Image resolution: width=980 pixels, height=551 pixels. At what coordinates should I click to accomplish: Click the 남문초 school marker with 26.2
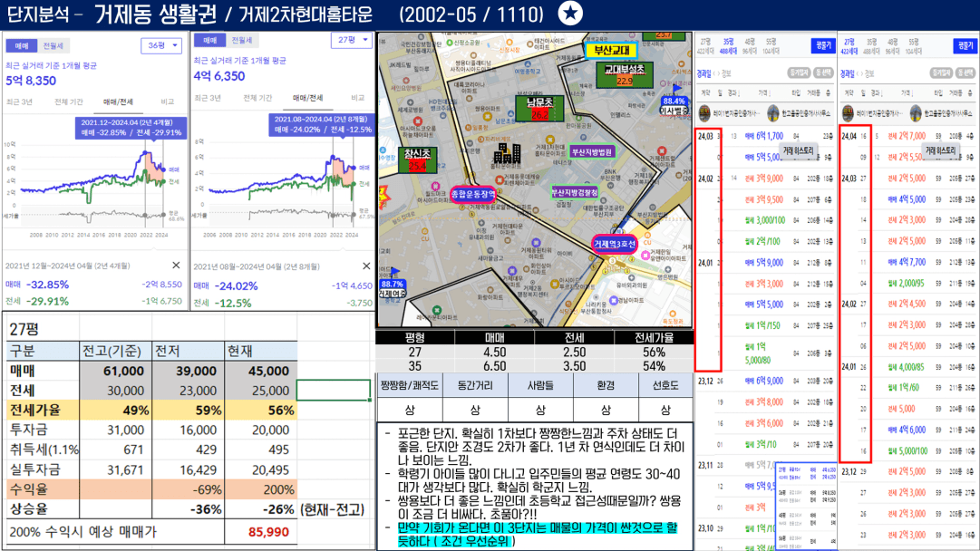click(539, 108)
